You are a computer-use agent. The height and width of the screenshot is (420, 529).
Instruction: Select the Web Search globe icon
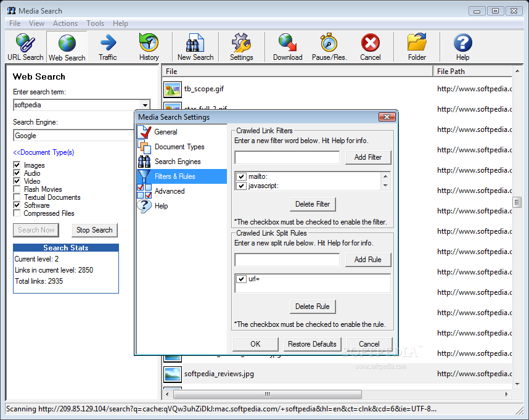[67, 43]
